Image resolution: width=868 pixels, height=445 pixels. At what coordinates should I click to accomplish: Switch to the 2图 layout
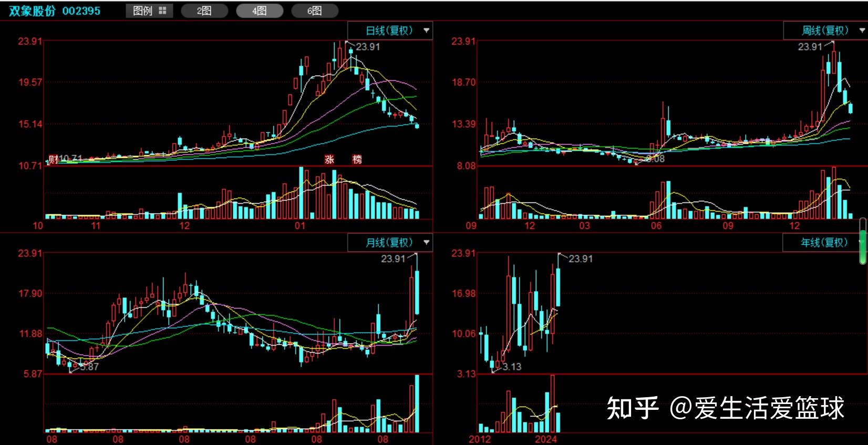pyautogui.click(x=204, y=11)
